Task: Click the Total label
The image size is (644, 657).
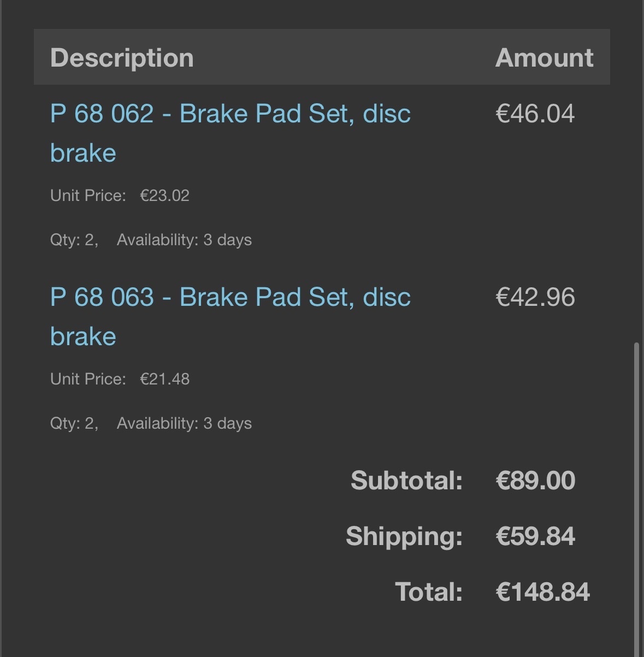Action: pos(429,592)
